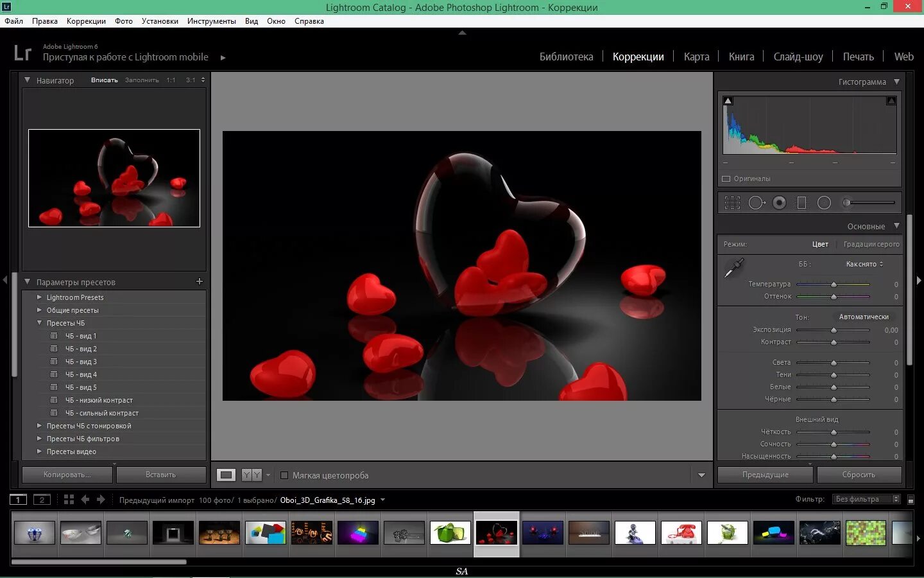924x578 pixels.
Task: Hide the top module picker arrow
Action: 462,32
